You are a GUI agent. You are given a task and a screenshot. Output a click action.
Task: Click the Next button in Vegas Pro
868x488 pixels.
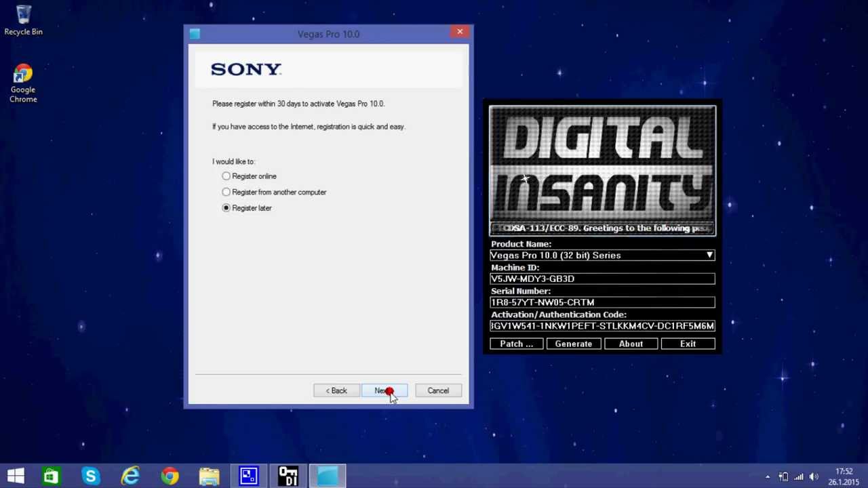pyautogui.click(x=384, y=390)
